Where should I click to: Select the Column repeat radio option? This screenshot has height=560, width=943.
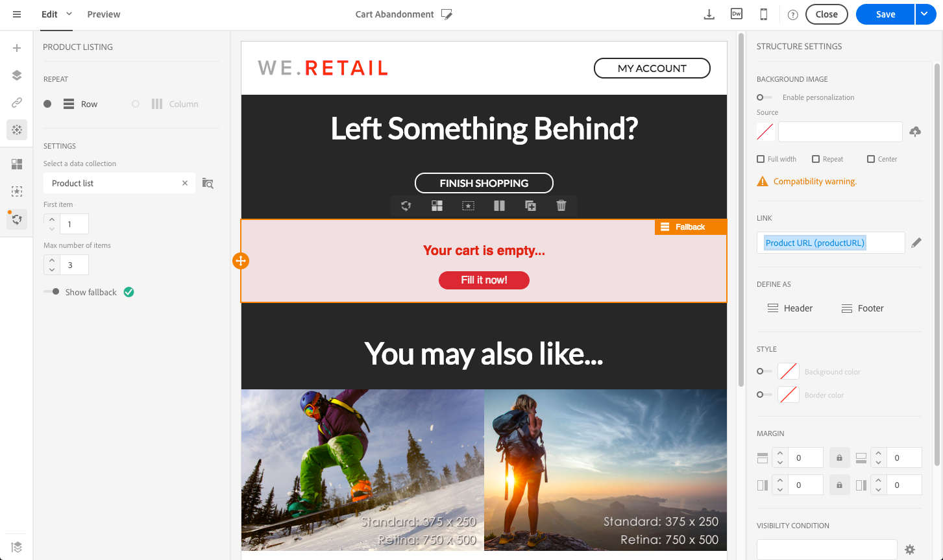point(136,104)
